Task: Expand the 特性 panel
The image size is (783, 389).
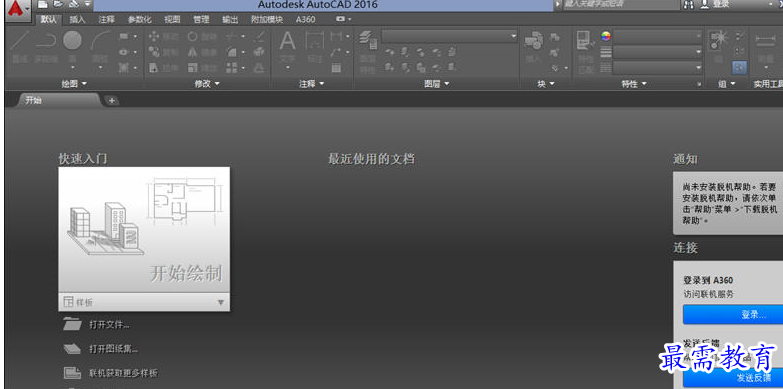Action: tap(634, 84)
